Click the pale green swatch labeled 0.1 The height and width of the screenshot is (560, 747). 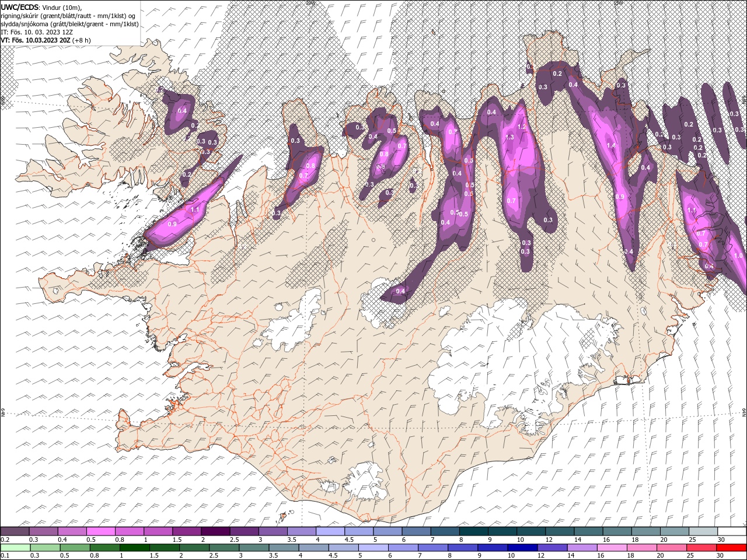coord(15,548)
